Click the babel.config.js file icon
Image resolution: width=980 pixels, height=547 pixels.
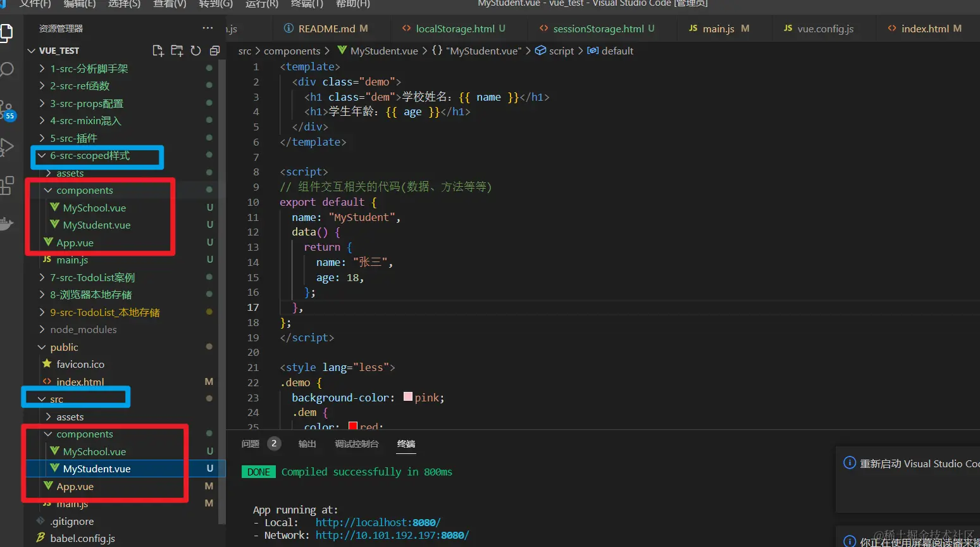click(41, 538)
